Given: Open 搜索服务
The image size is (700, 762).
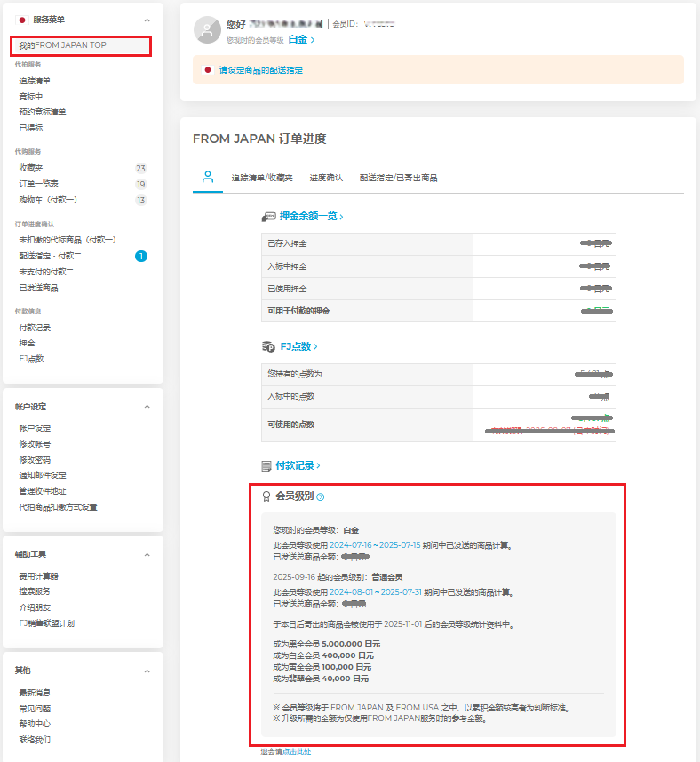Looking at the screenshot, I should [x=35, y=591].
